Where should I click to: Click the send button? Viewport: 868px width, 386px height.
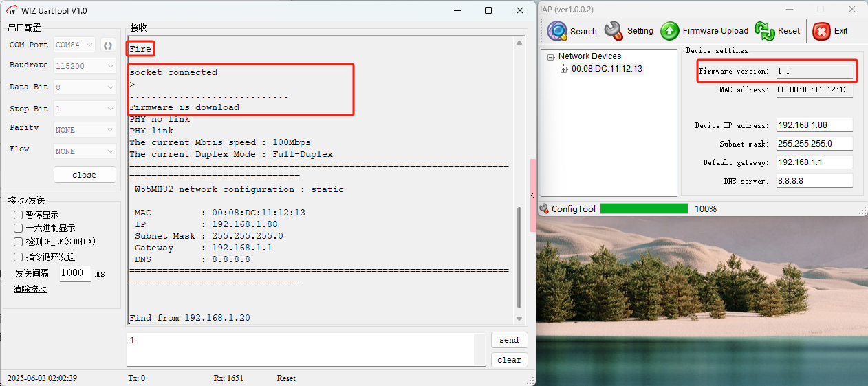(x=509, y=340)
